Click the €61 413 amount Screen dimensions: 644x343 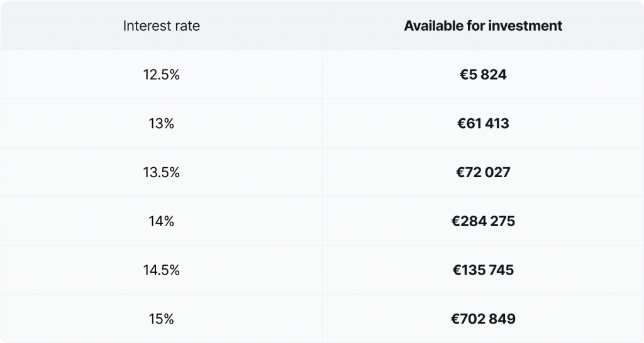pyautogui.click(x=483, y=124)
